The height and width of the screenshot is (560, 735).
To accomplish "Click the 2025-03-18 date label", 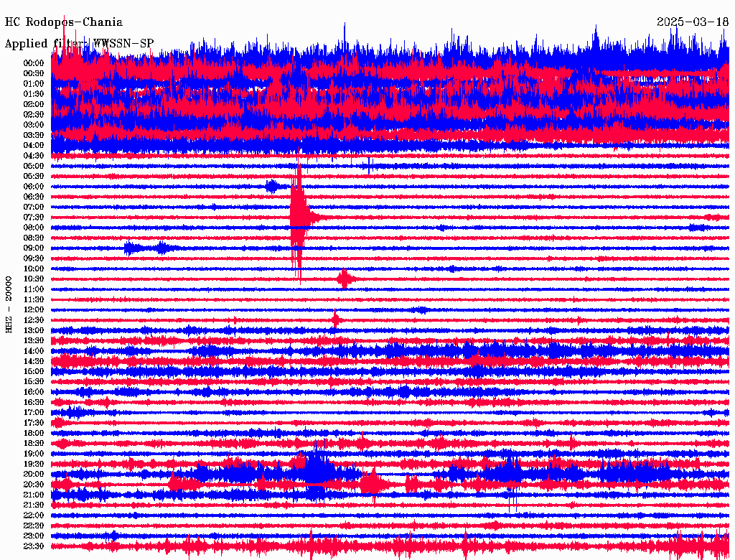I will pos(692,22).
